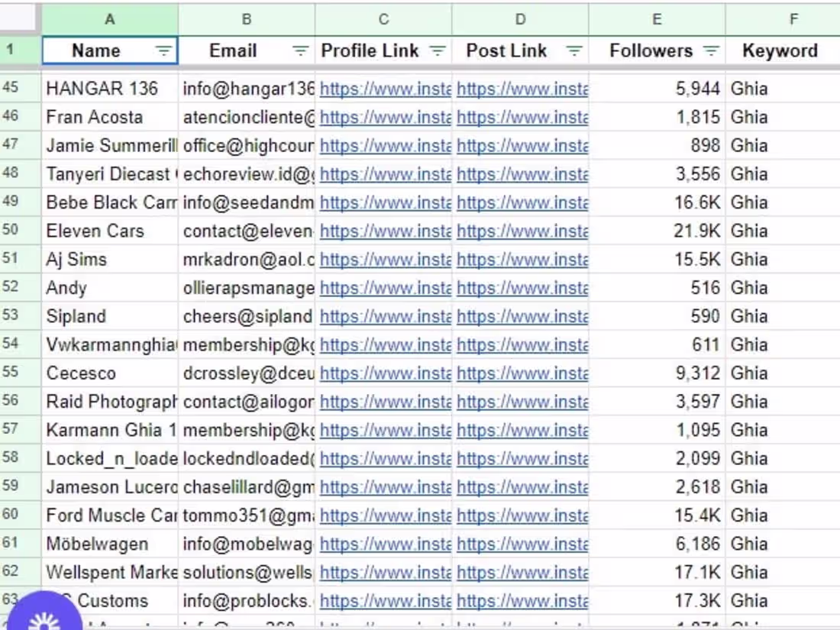The image size is (840, 630).
Task: Open the Followers column filter icon
Action: (711, 50)
